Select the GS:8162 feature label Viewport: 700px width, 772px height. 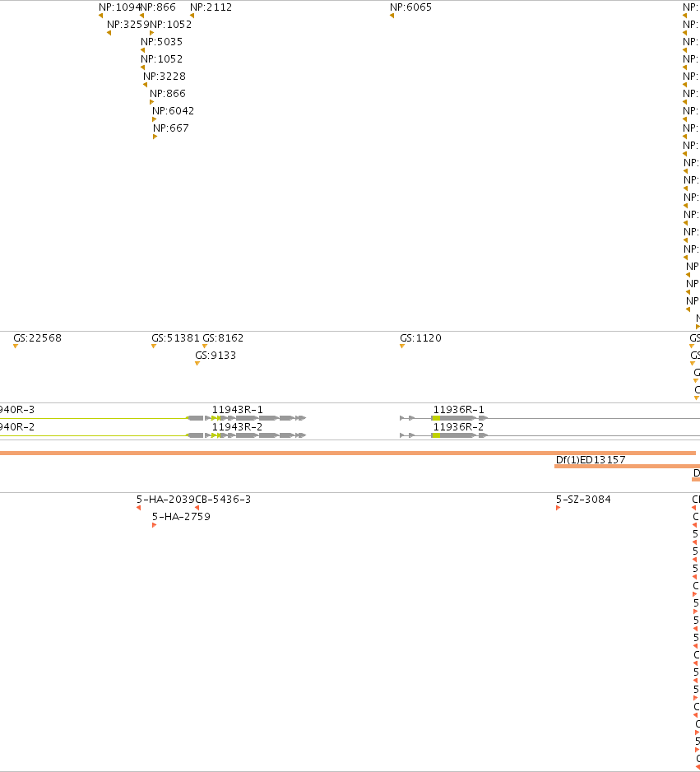coord(223,337)
